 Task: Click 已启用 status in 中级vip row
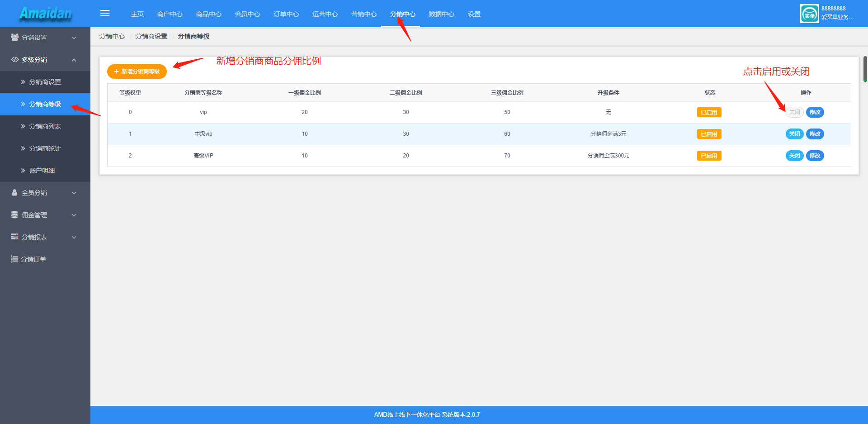tap(709, 134)
